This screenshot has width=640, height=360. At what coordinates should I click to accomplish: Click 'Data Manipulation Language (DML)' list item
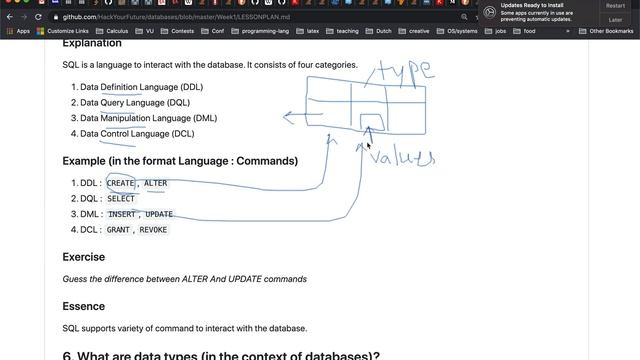pyautogui.click(x=149, y=118)
